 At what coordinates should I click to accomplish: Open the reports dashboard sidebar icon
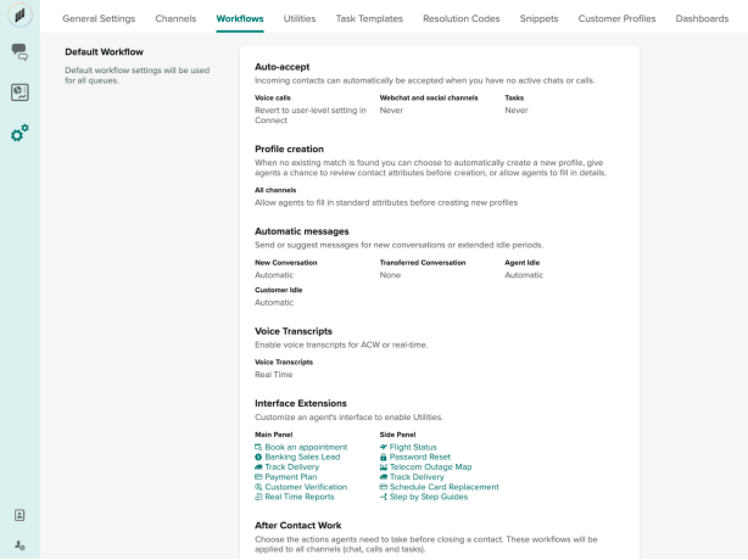pyautogui.click(x=19, y=93)
